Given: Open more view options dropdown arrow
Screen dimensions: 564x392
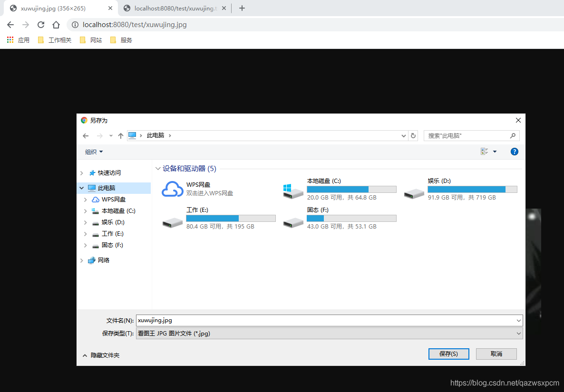Looking at the screenshot, I should tap(495, 152).
